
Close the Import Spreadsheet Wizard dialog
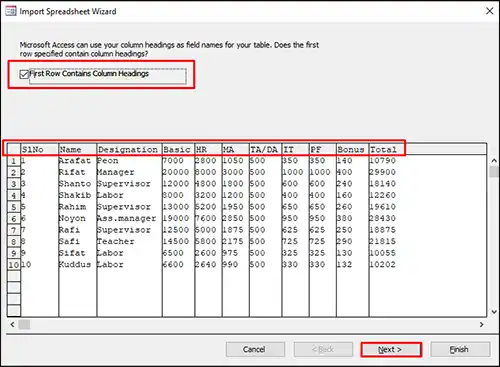click(490, 11)
